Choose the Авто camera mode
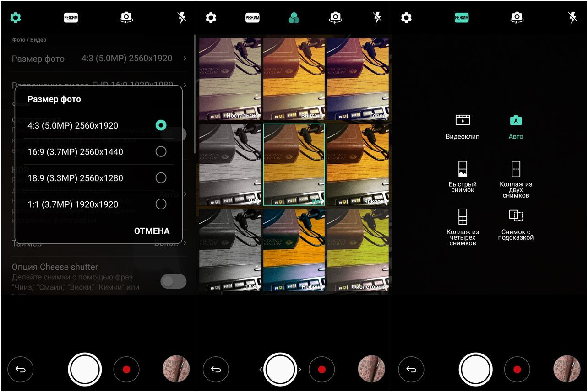588x392 pixels. (x=516, y=126)
